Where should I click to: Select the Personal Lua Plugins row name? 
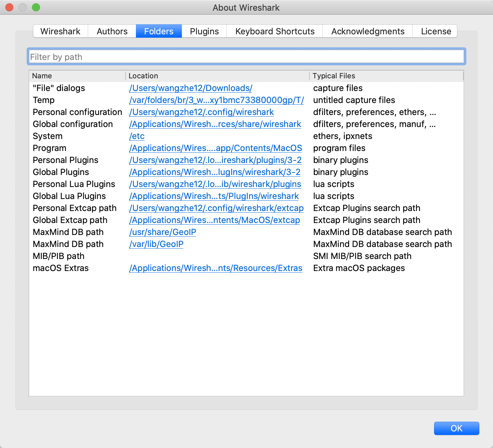pos(74,184)
